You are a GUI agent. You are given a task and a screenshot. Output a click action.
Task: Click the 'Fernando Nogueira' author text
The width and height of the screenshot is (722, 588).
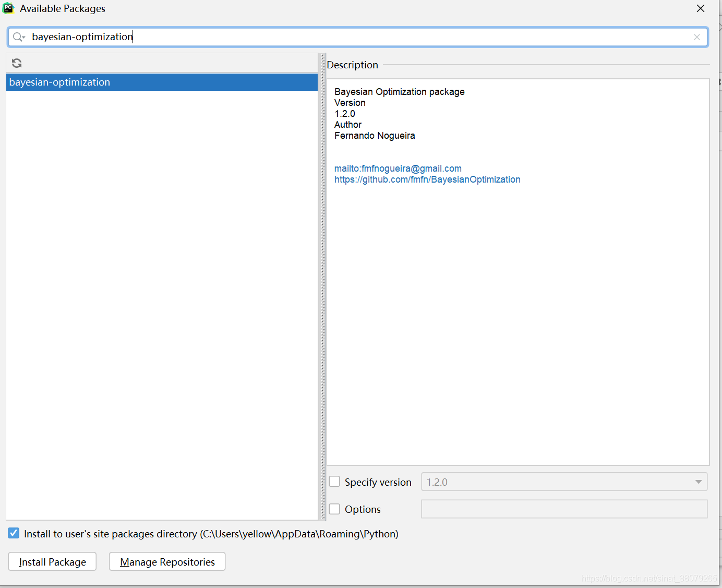(375, 136)
